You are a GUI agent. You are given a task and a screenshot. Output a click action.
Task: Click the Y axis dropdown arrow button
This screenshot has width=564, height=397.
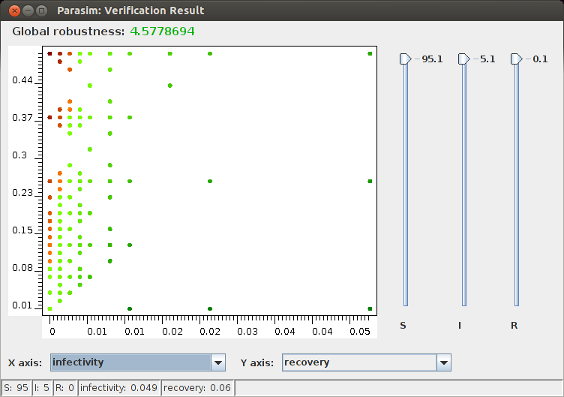click(444, 362)
